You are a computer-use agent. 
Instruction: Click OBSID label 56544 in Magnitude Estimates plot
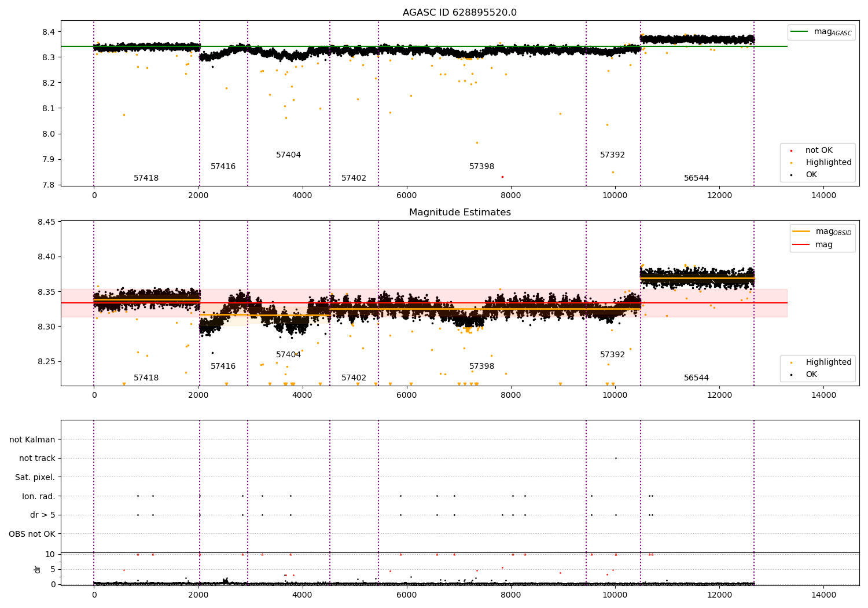pyautogui.click(x=696, y=378)
